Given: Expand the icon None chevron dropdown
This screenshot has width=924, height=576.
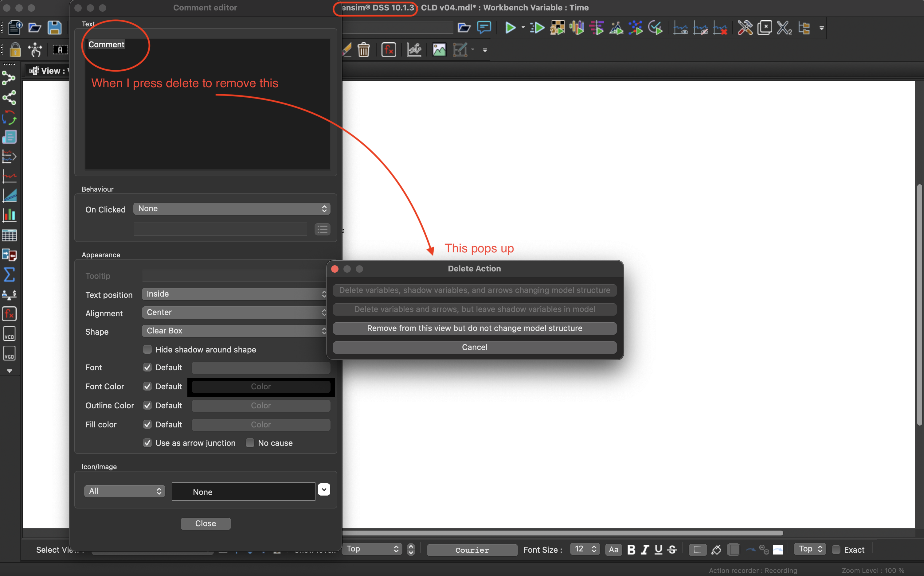Looking at the screenshot, I should (x=324, y=489).
